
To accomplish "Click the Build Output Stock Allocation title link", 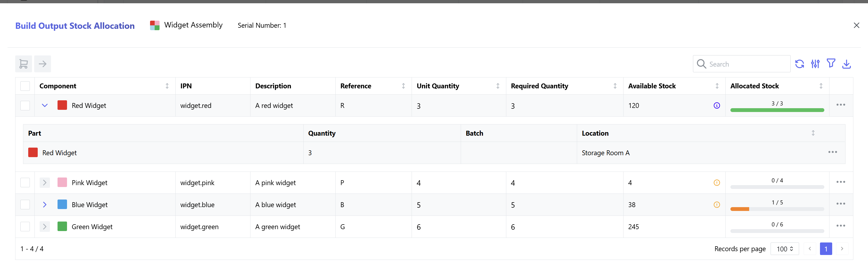I will [x=75, y=25].
